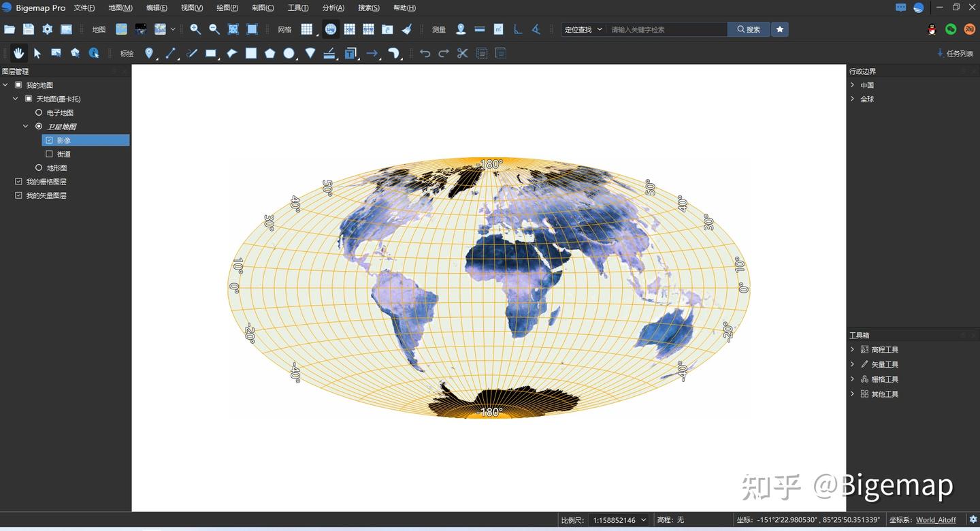Image resolution: width=980 pixels, height=531 pixels.
Task: Toggle 我的矢量图层 checkbox
Action: pos(18,195)
